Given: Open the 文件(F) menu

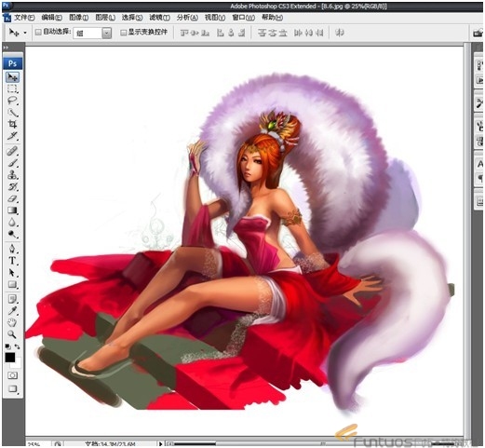Looking at the screenshot, I should pyautogui.click(x=24, y=18).
